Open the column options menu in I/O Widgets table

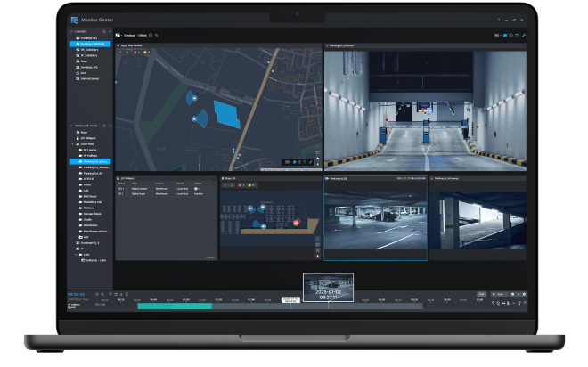pyautogui.click(x=215, y=183)
